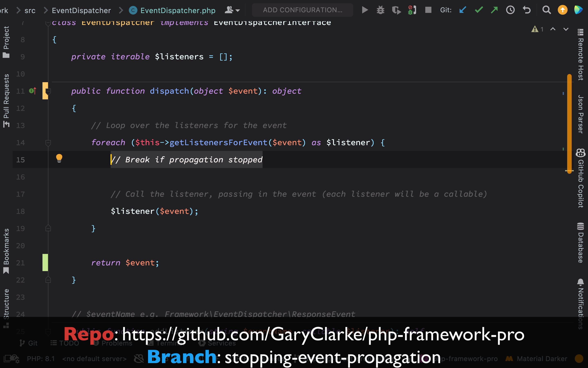Open the JetBrains Toolbox colorful icon

pyautogui.click(x=578, y=10)
